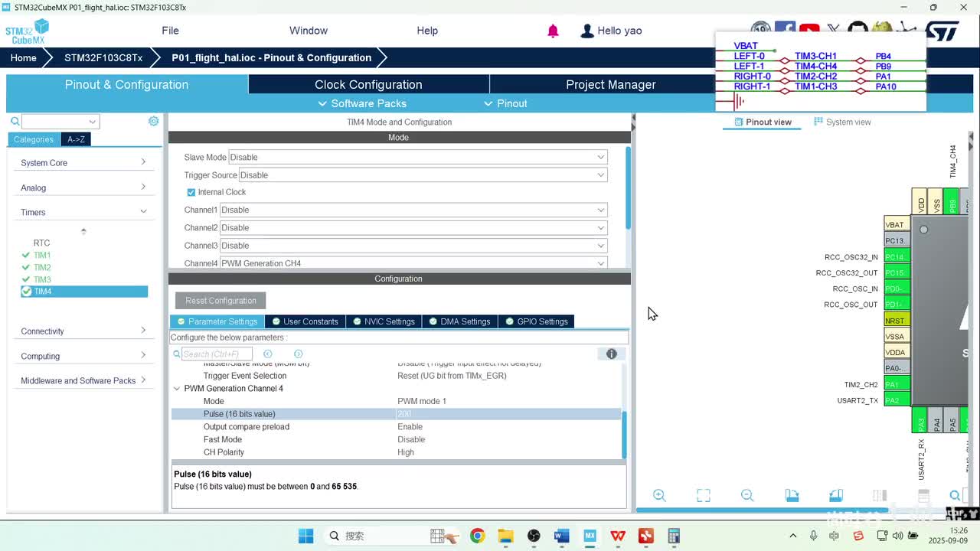This screenshot has width=980, height=551.
Task: Click the category search magnifier icon
Action: pos(15,121)
